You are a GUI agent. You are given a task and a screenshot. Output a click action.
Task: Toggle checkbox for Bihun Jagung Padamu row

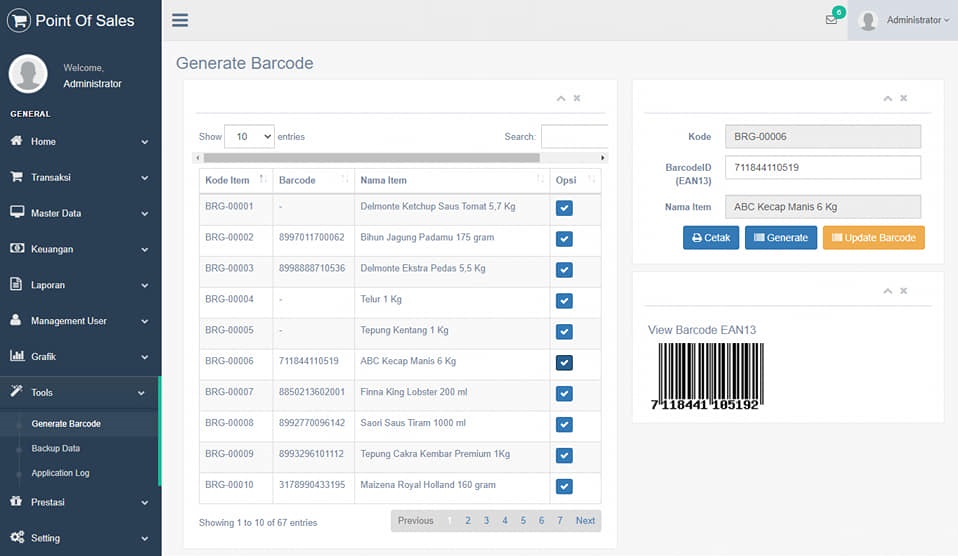[564, 239]
